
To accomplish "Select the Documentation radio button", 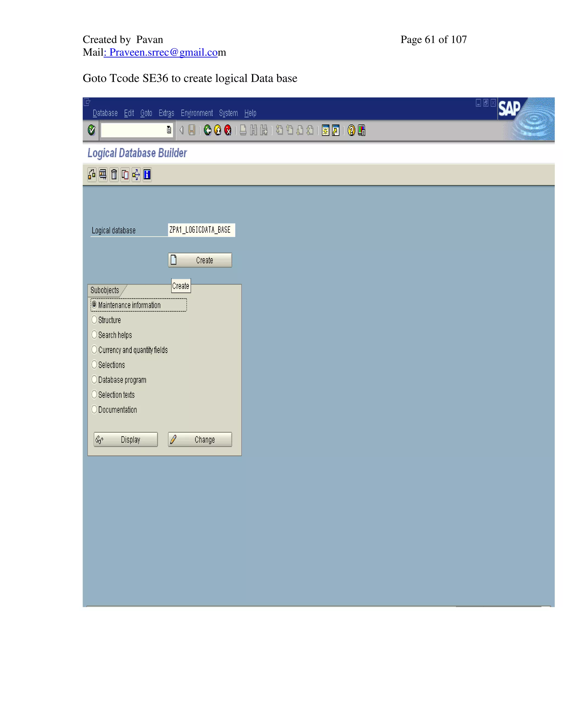I will pyautogui.click(x=94, y=409).
